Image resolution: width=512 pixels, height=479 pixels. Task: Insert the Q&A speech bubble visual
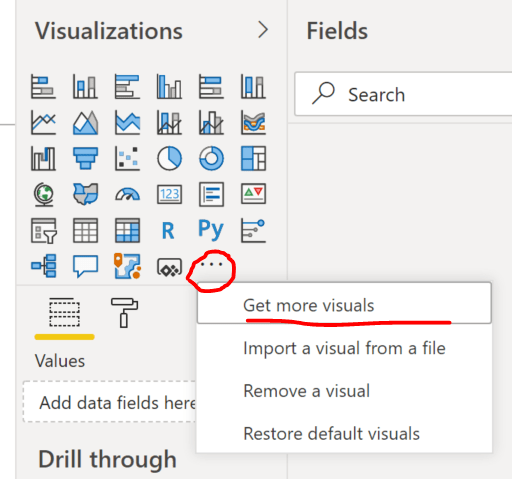point(85,266)
